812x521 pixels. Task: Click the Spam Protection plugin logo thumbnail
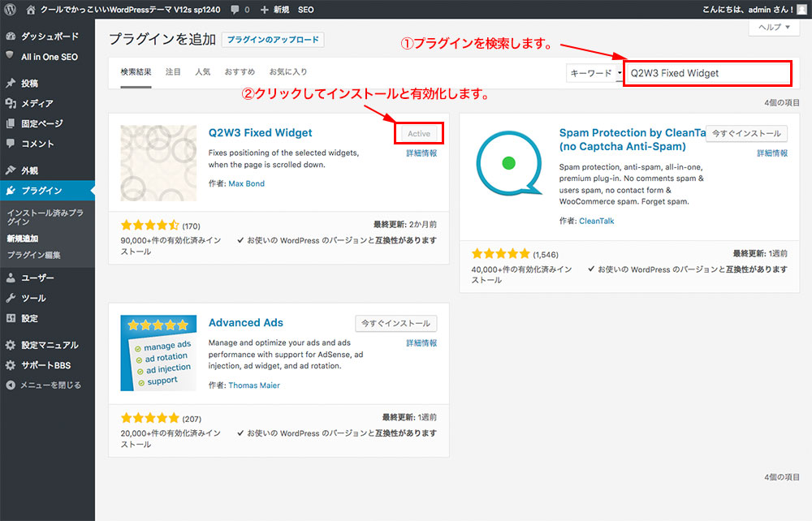(x=509, y=163)
